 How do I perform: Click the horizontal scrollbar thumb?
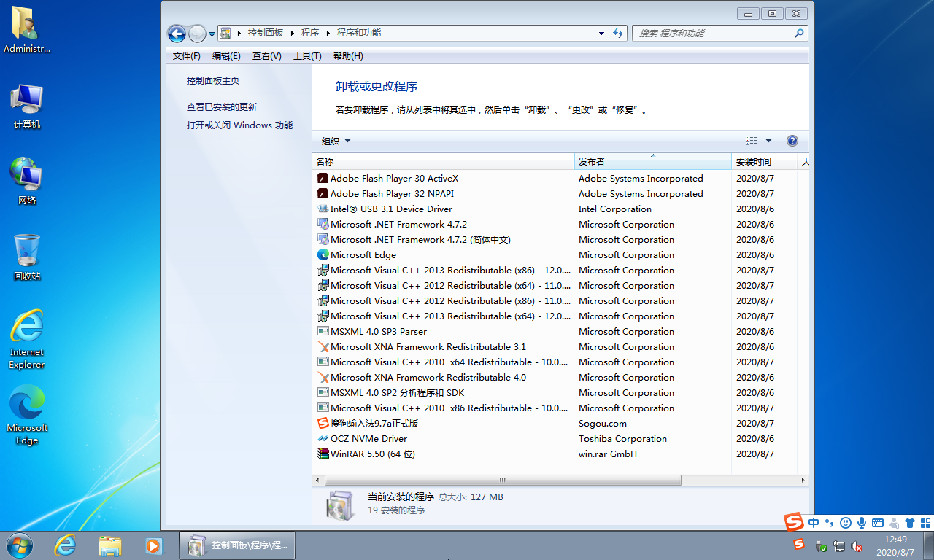pos(503,480)
